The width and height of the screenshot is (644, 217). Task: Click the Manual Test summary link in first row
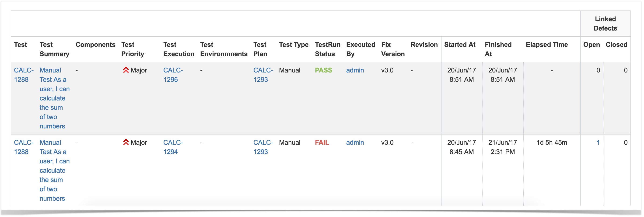pyautogui.click(x=55, y=98)
